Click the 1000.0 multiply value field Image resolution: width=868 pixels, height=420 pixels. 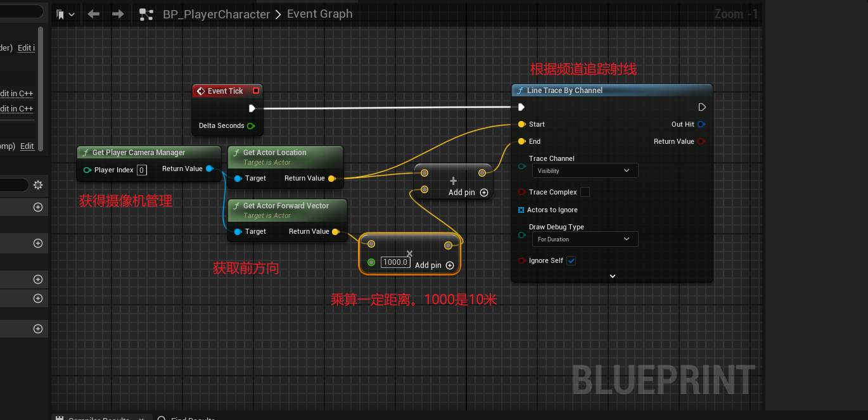tap(395, 262)
